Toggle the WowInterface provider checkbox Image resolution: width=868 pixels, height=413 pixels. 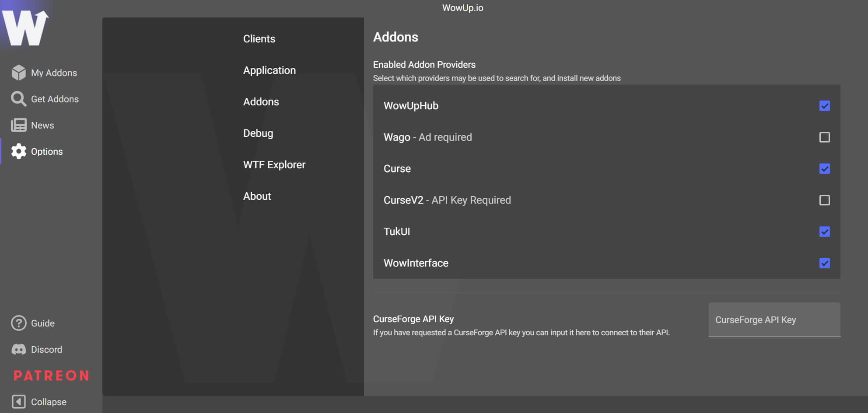(x=824, y=263)
